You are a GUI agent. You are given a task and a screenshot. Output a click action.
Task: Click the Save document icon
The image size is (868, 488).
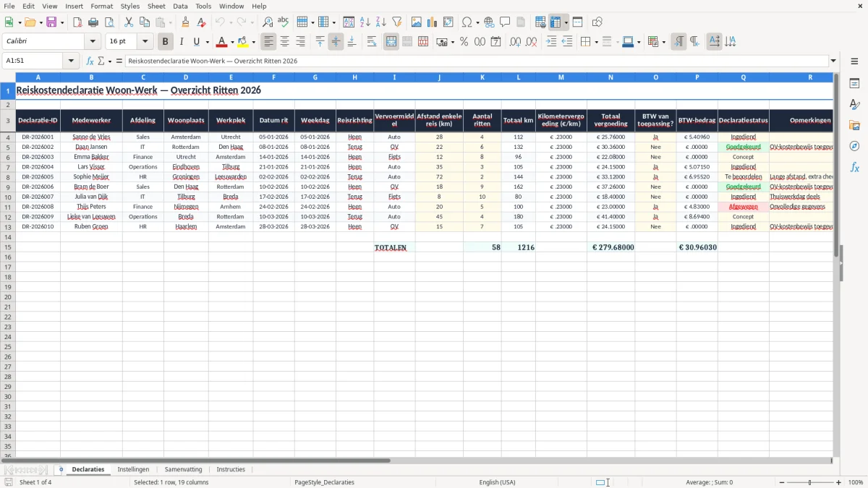click(x=51, y=22)
